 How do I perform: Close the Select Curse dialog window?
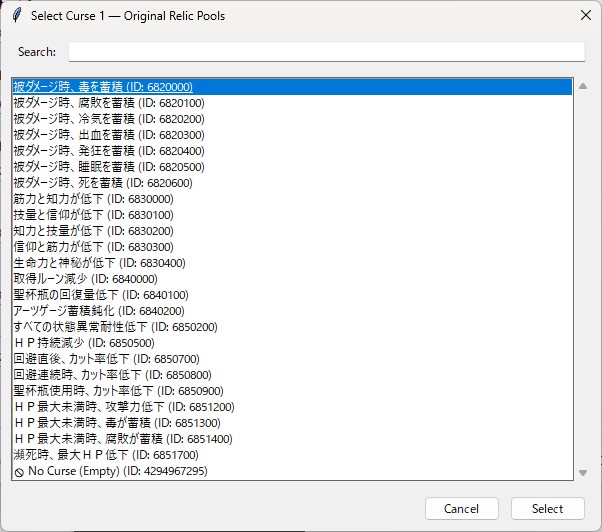pos(585,15)
